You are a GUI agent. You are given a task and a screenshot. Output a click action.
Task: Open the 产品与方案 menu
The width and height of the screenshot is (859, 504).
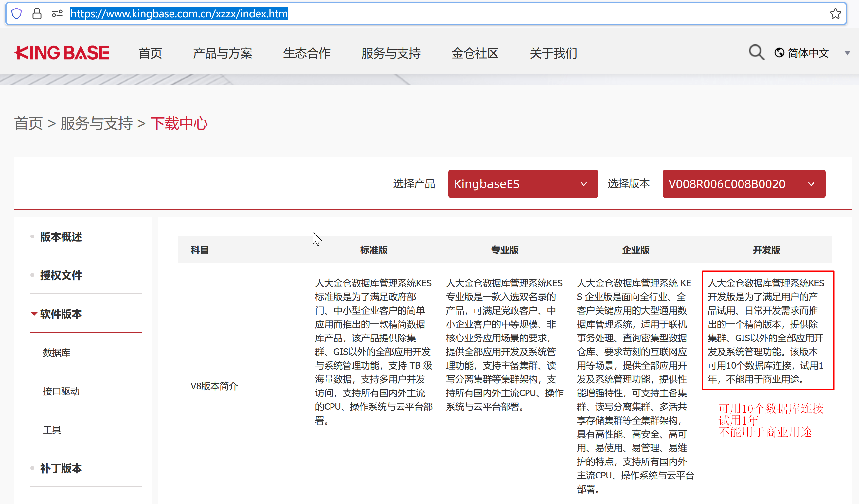click(x=222, y=53)
